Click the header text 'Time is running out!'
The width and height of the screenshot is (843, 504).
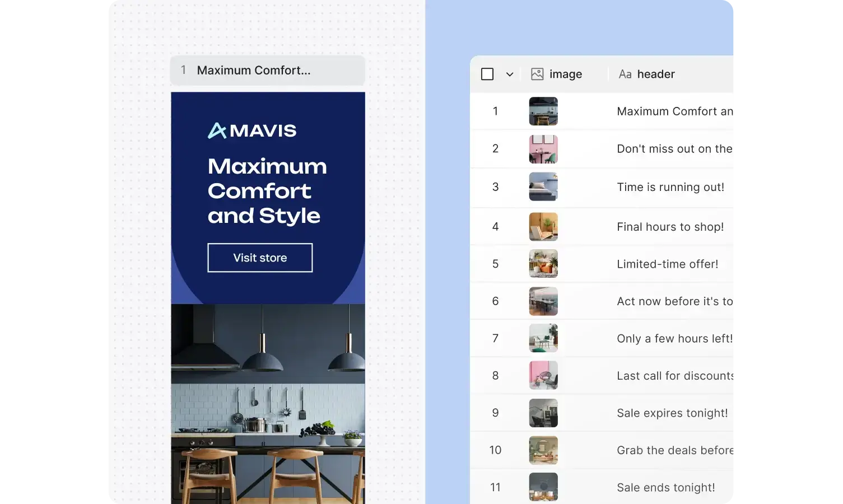[x=670, y=186]
